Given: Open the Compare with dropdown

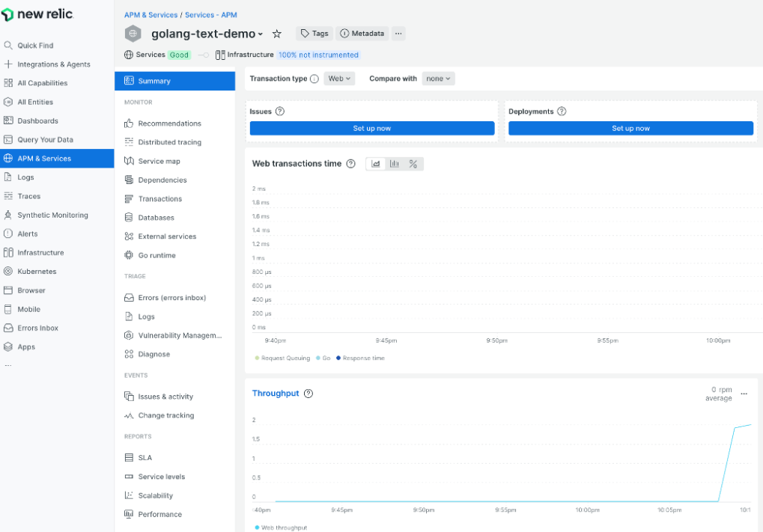Looking at the screenshot, I should [x=439, y=78].
